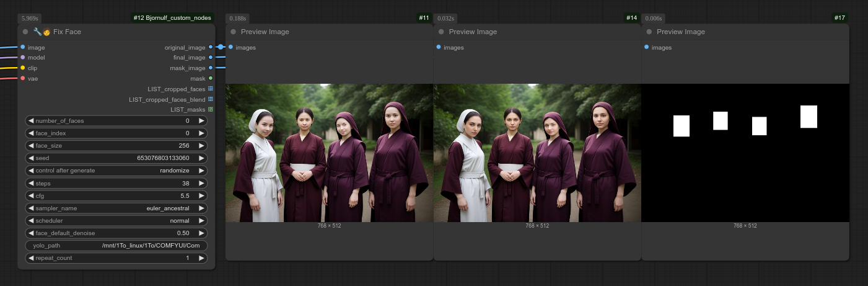Click the vae input connector dot

[23, 78]
